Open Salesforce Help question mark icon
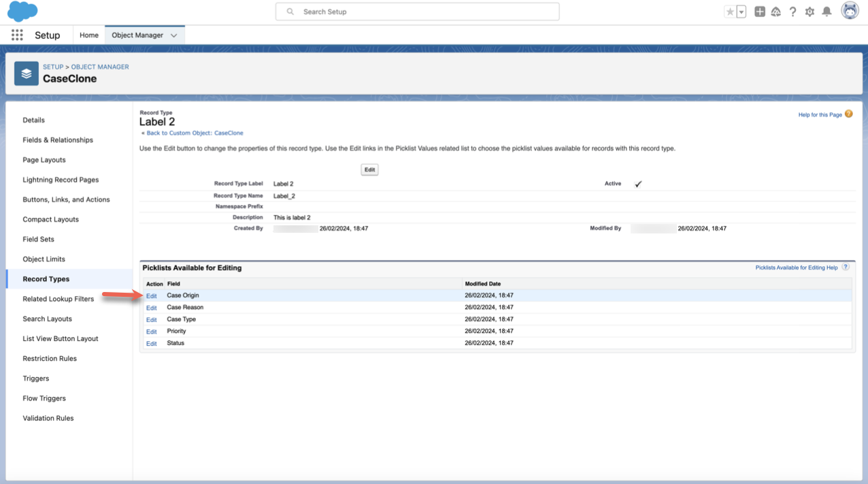868x484 pixels. (792, 12)
